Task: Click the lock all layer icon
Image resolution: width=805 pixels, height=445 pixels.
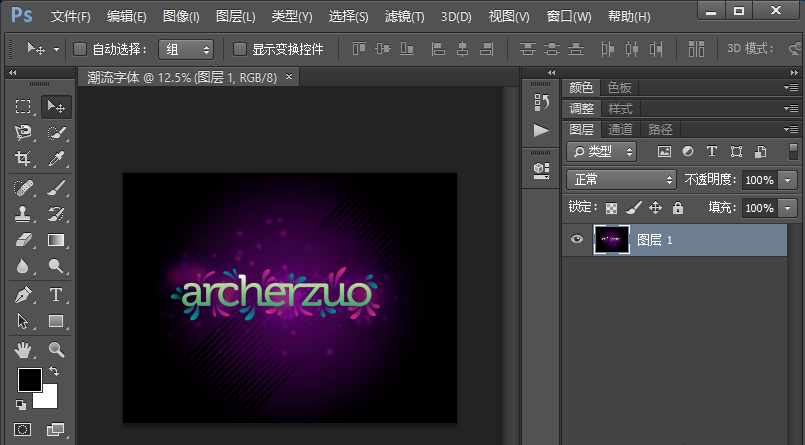Action: [x=678, y=208]
